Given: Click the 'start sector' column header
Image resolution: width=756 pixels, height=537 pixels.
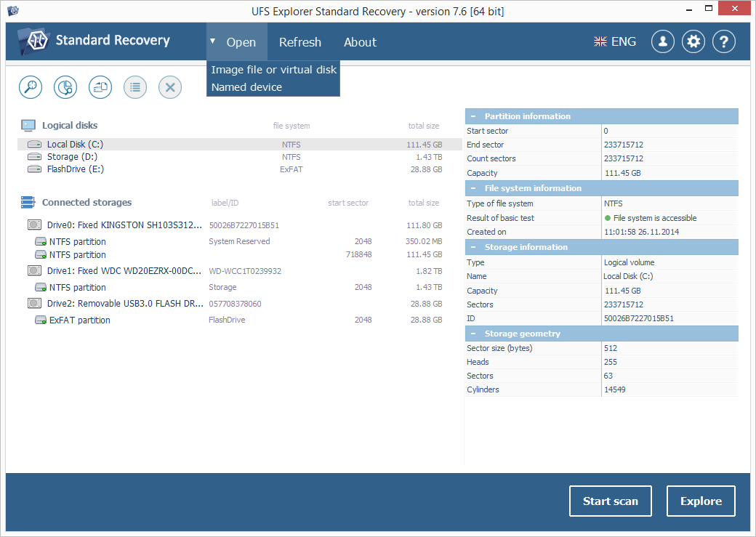Looking at the screenshot, I should click(348, 203).
